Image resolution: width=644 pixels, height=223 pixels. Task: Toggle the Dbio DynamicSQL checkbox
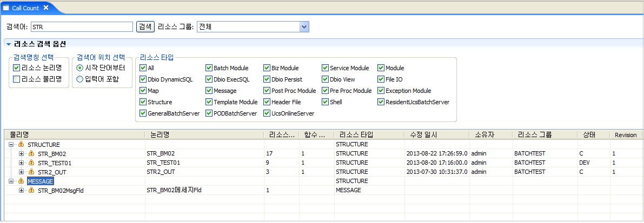click(x=143, y=79)
